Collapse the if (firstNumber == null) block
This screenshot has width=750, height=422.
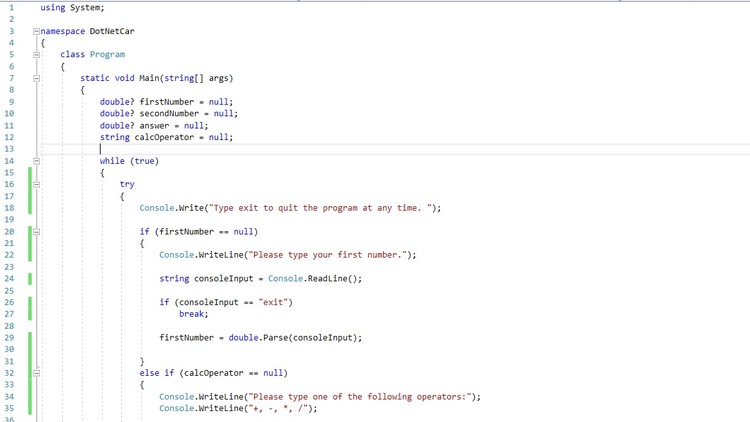point(36,231)
